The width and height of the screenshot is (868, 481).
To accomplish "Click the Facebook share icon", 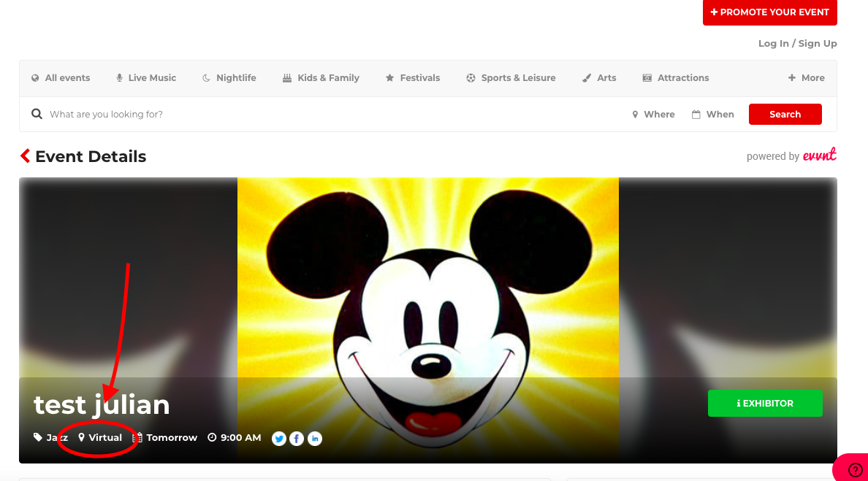I will [297, 439].
